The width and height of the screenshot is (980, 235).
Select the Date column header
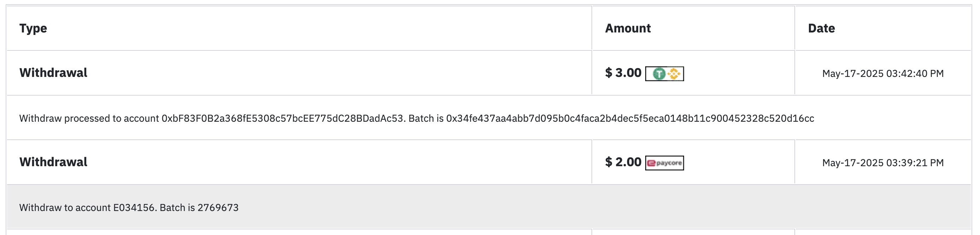pos(821,29)
